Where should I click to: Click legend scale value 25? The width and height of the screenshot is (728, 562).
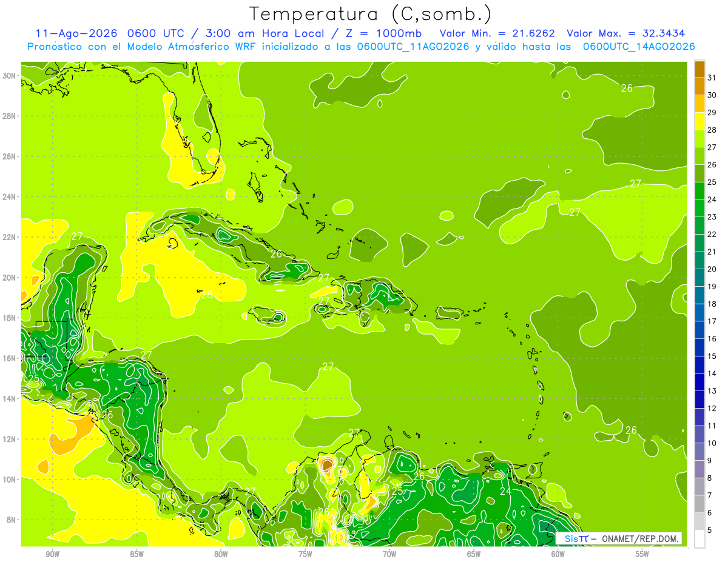712,182
